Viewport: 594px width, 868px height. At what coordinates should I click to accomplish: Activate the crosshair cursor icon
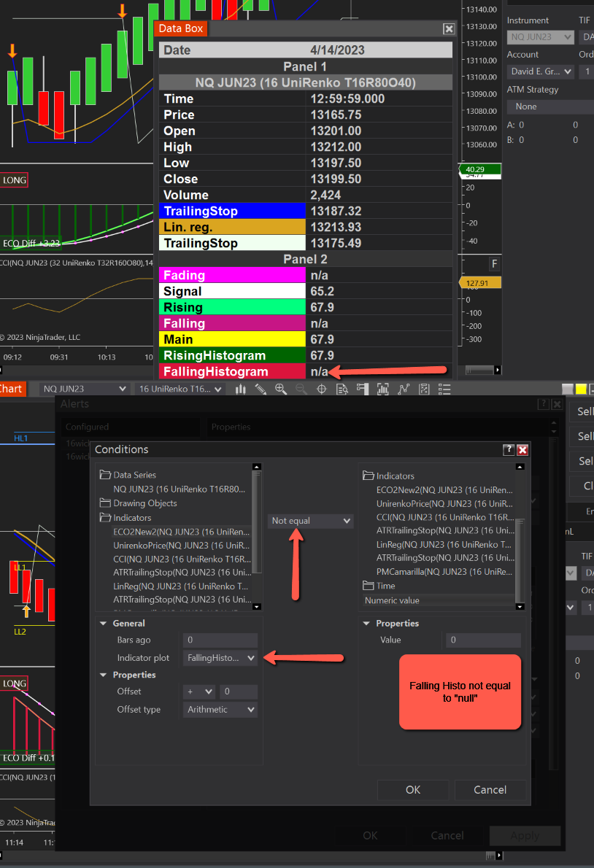click(322, 390)
